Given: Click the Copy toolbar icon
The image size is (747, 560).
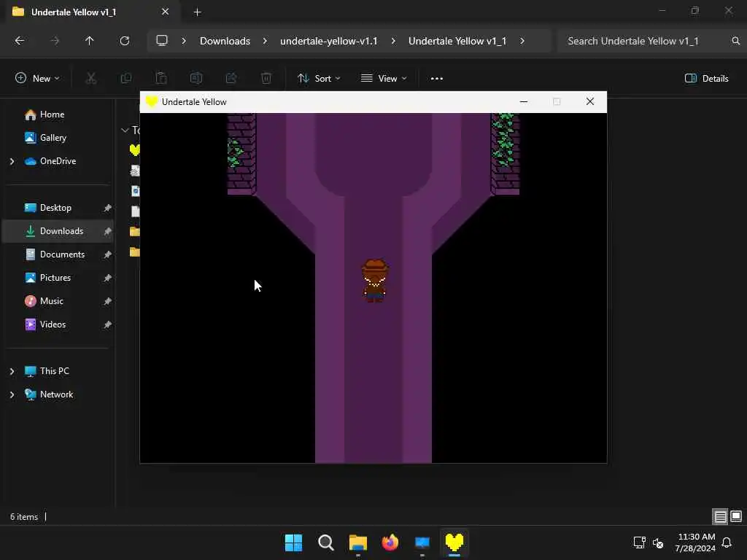Looking at the screenshot, I should (x=125, y=78).
